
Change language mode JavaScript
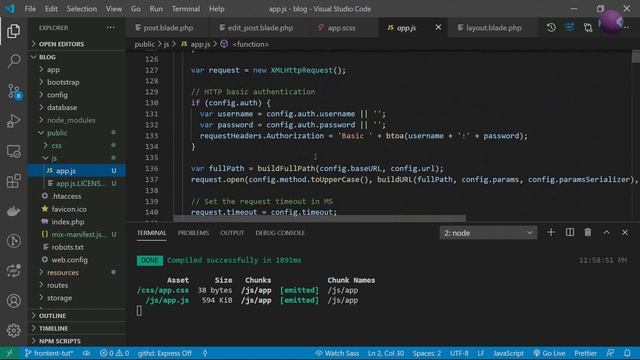[x=508, y=353]
